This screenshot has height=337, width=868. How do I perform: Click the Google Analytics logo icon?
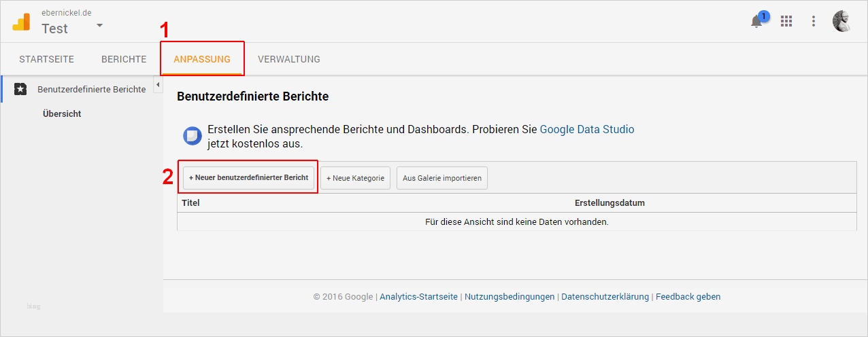tap(21, 22)
